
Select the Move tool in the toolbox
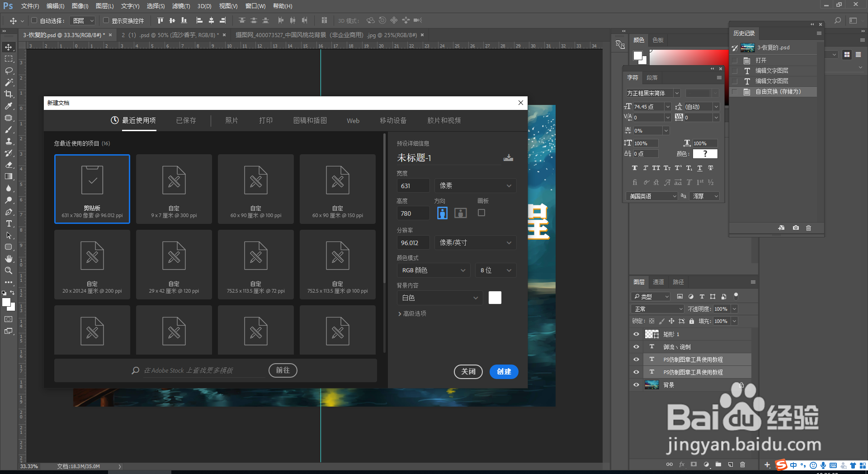click(x=9, y=47)
